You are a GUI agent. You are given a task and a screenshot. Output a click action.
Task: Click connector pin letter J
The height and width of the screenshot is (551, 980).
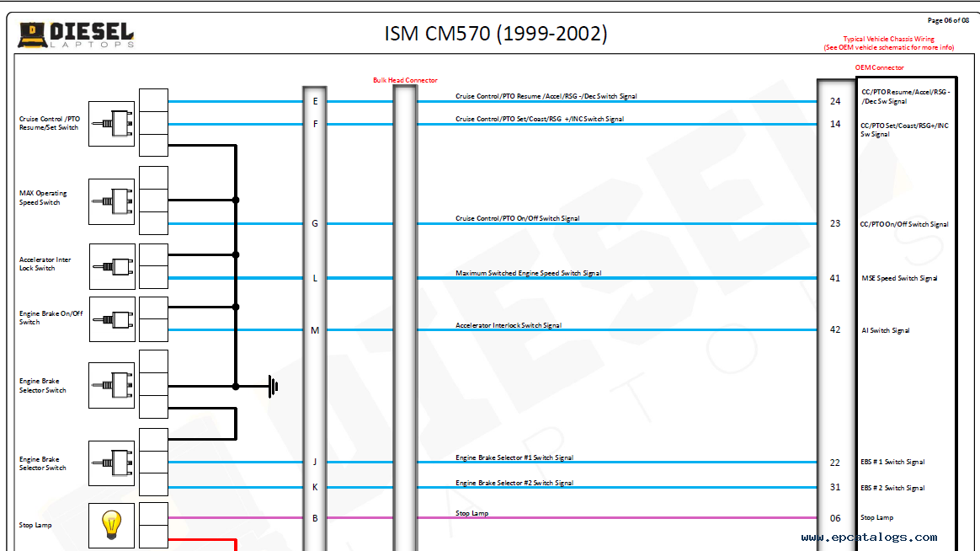point(315,463)
